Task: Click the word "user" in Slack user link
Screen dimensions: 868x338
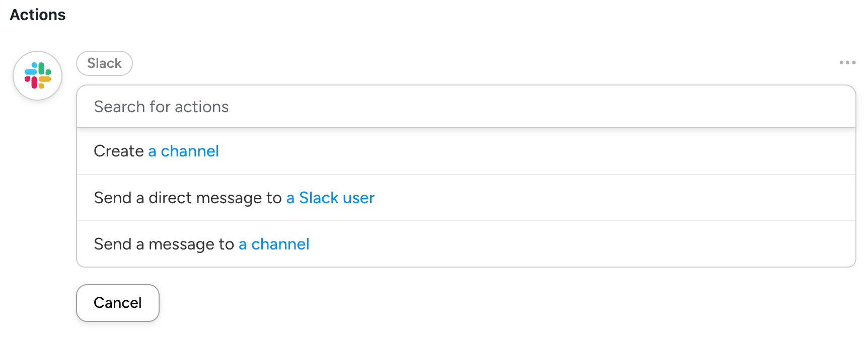Action: [x=358, y=198]
